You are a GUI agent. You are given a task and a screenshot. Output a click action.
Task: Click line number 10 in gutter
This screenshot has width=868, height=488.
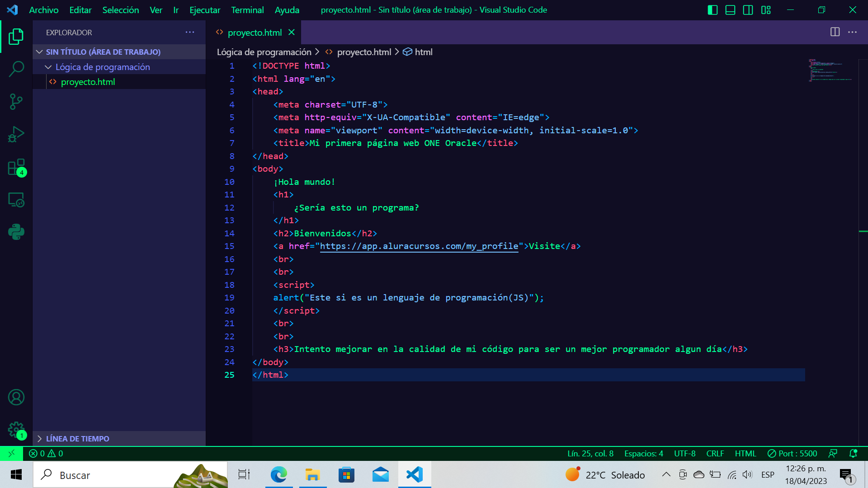click(229, 182)
